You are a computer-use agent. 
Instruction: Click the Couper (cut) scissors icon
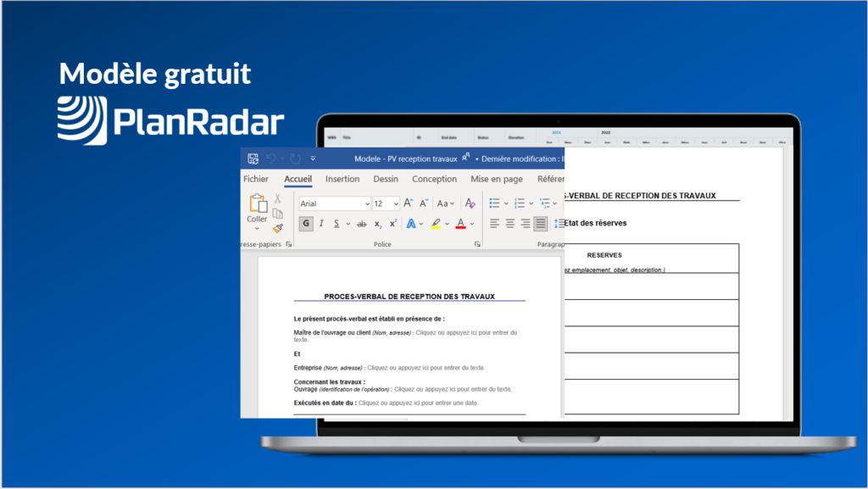[277, 197]
